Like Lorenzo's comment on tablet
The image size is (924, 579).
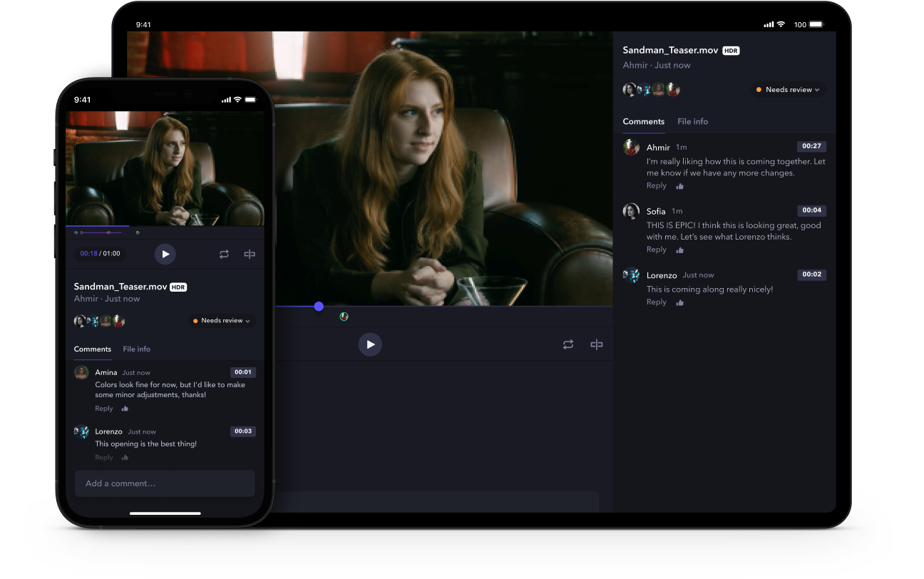679,303
